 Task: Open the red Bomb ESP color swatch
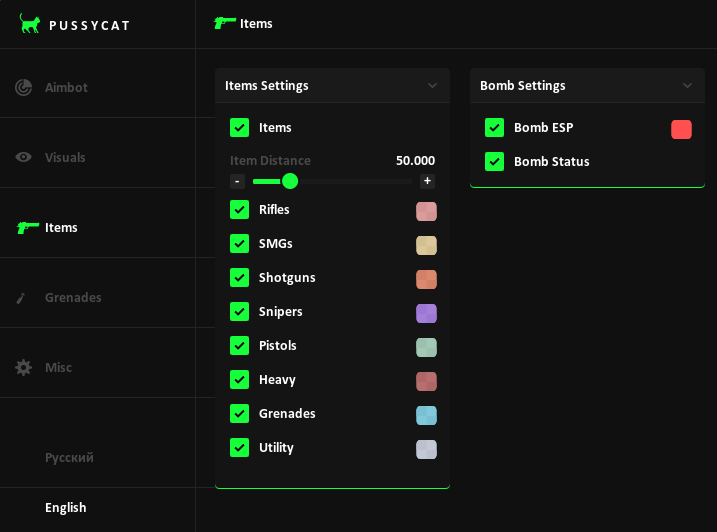pos(681,129)
